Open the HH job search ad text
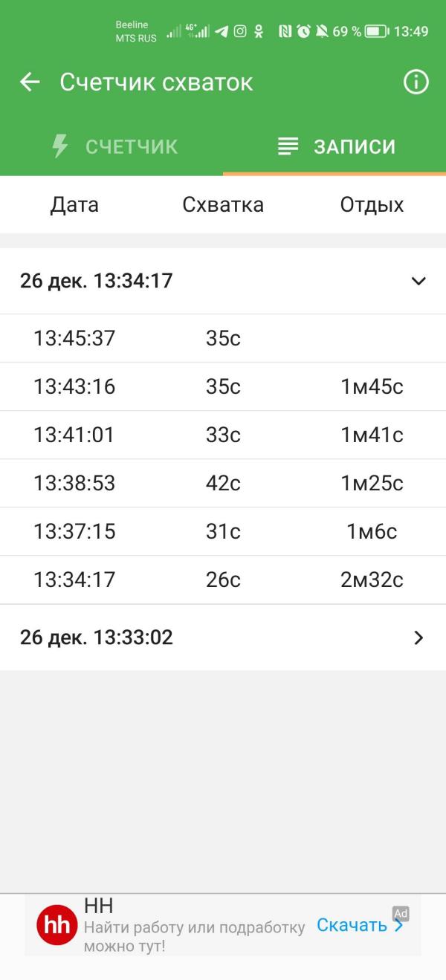Screen dimensions: 446x980 195,937
